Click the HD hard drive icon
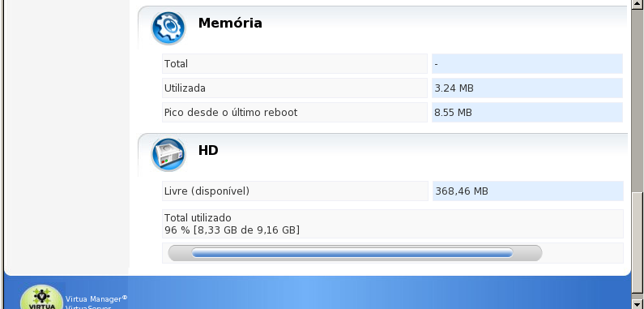The height and width of the screenshot is (309, 644). [168, 155]
